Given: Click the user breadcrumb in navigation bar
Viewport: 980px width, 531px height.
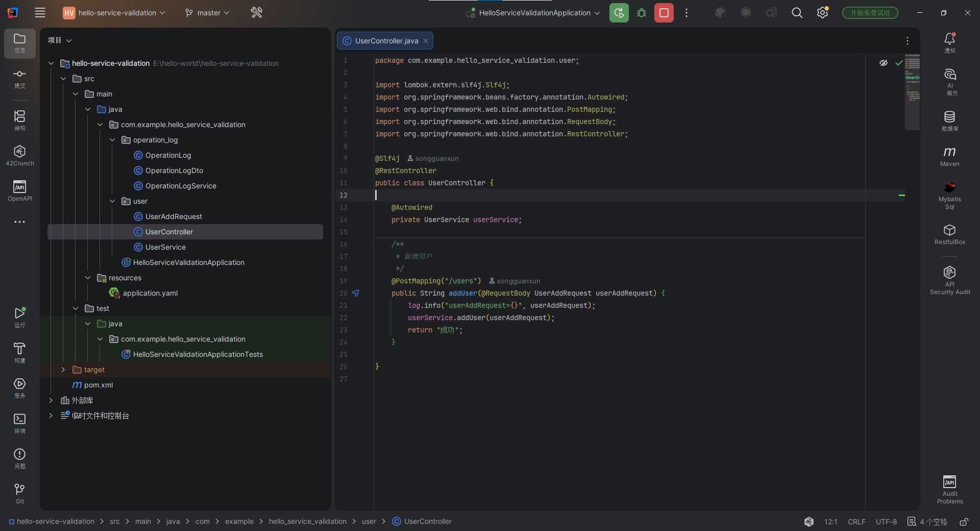Looking at the screenshot, I should click(369, 521).
